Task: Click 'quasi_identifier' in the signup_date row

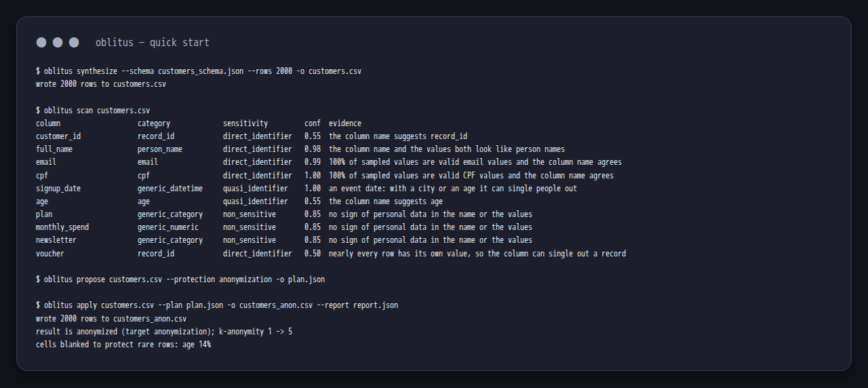Action: click(x=256, y=189)
